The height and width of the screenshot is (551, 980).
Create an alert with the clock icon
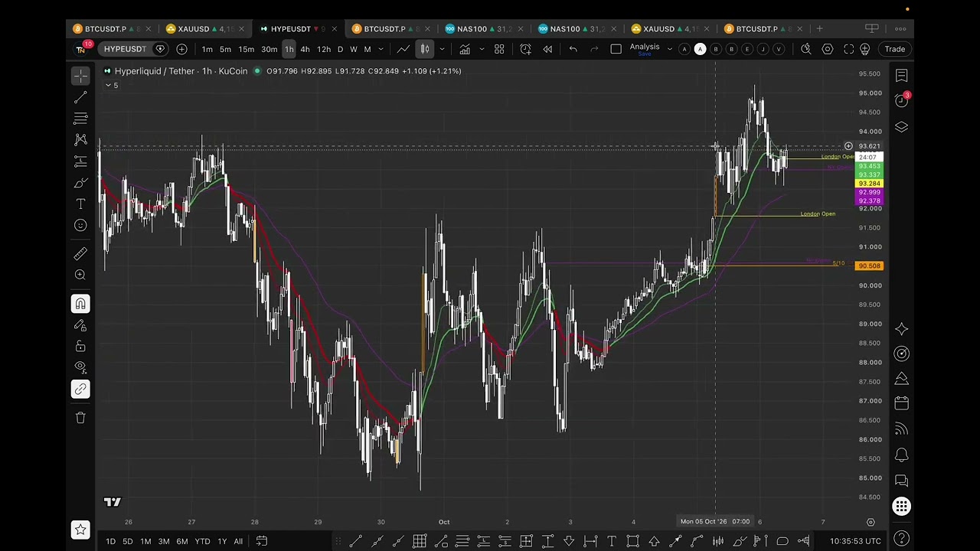coord(525,49)
